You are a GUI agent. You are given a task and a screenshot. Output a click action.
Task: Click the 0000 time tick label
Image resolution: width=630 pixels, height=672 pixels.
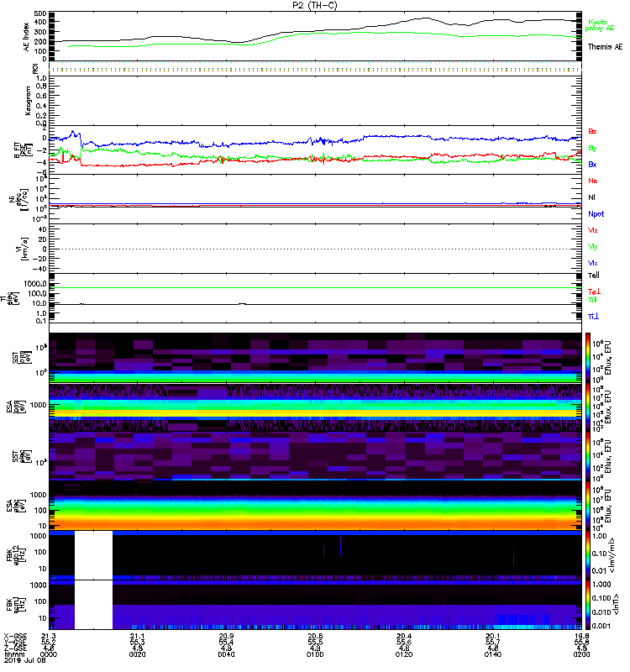tap(49, 654)
